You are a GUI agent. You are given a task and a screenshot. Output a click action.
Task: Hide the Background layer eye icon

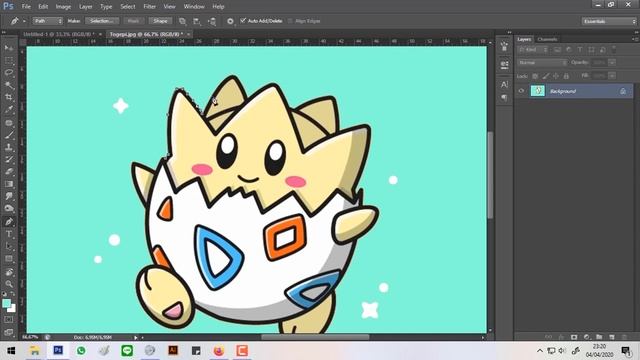pyautogui.click(x=521, y=91)
